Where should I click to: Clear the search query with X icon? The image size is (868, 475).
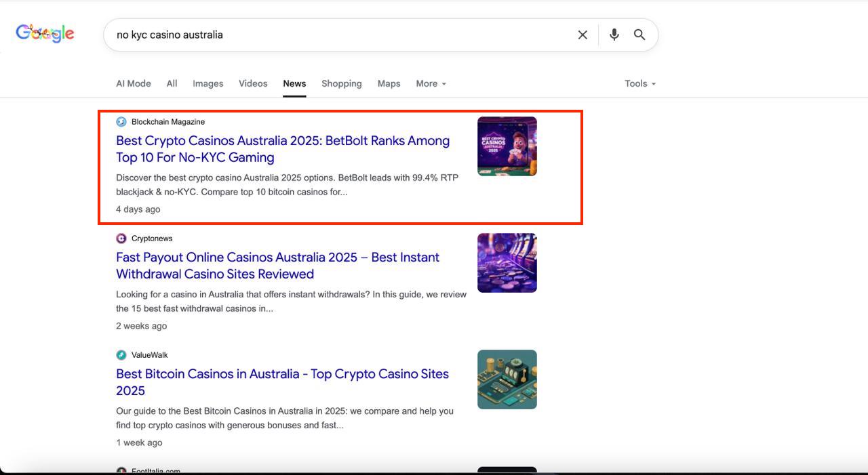pos(583,35)
